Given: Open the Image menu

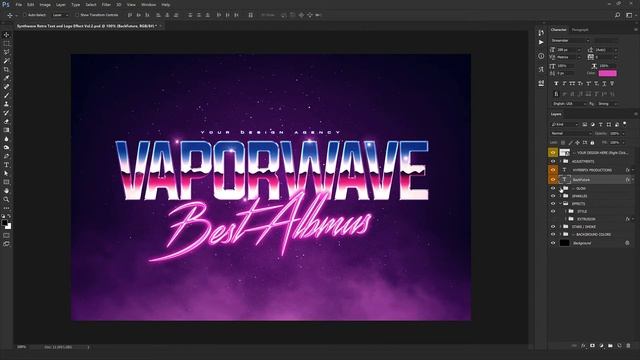Looking at the screenshot, I should coord(45,4).
